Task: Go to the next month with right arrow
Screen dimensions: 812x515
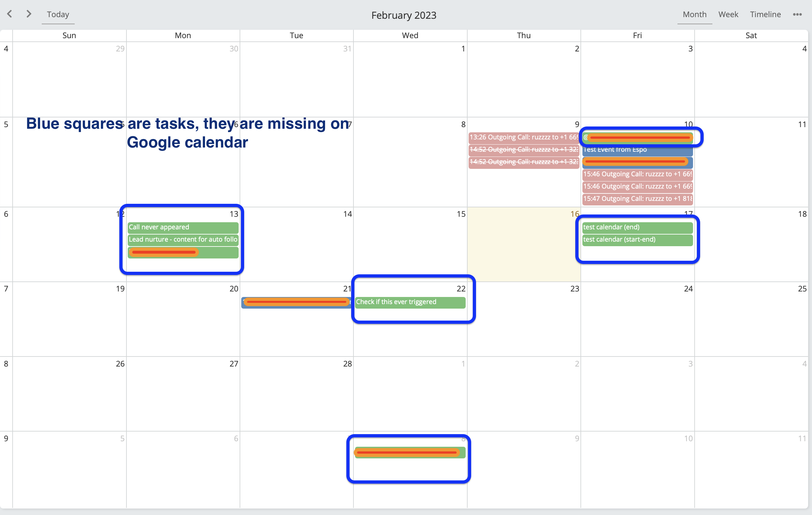Action: coord(29,14)
